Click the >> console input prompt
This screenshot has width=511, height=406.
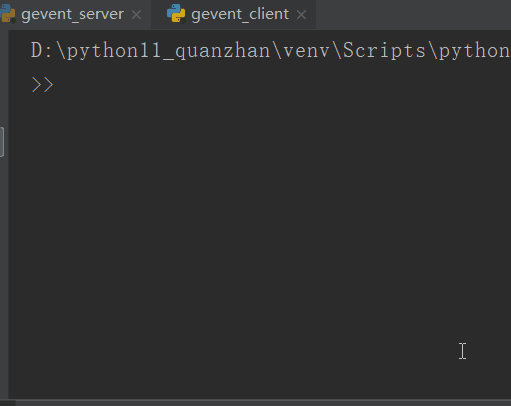point(42,85)
